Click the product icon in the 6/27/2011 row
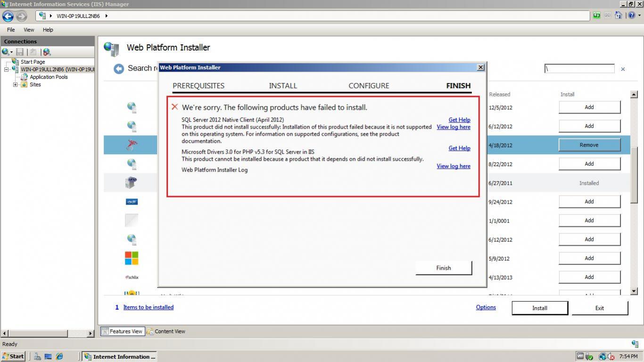644x362 pixels. point(132,183)
